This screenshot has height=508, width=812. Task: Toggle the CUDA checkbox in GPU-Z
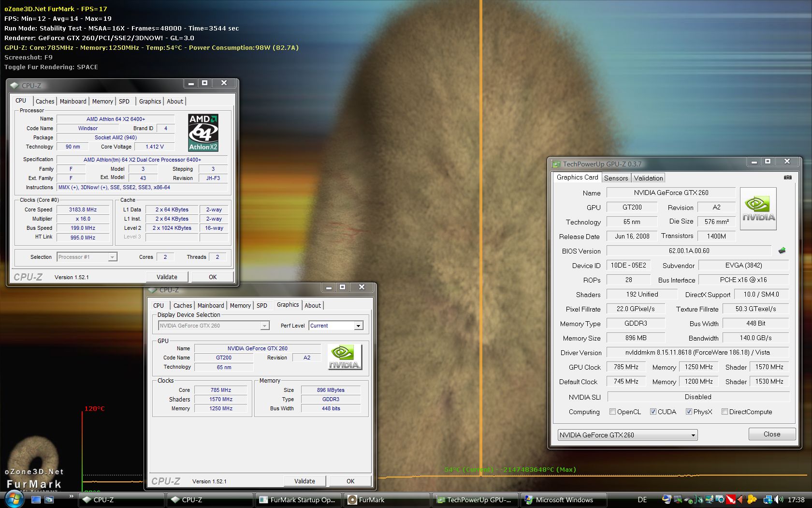coord(653,412)
